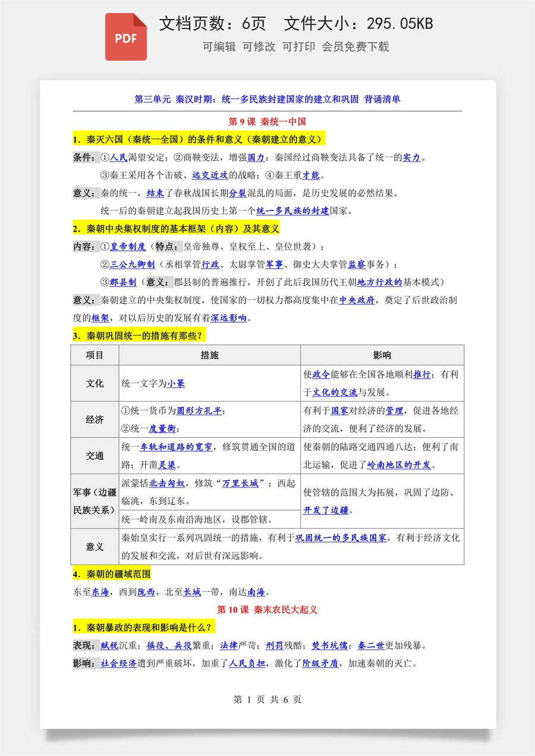Click the underlined phrase '徭役、兵役'
Image resolution: width=535 pixels, height=756 pixels.
click(x=169, y=645)
